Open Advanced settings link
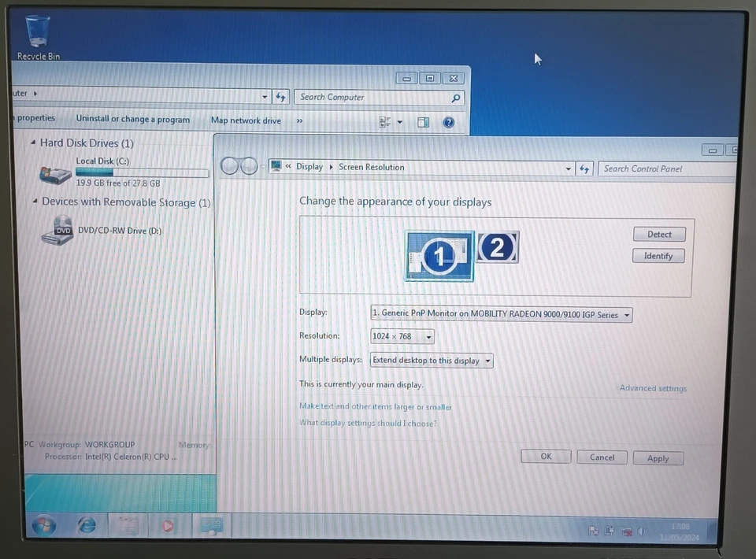Screen dimensions: 756x559 [x=653, y=388]
